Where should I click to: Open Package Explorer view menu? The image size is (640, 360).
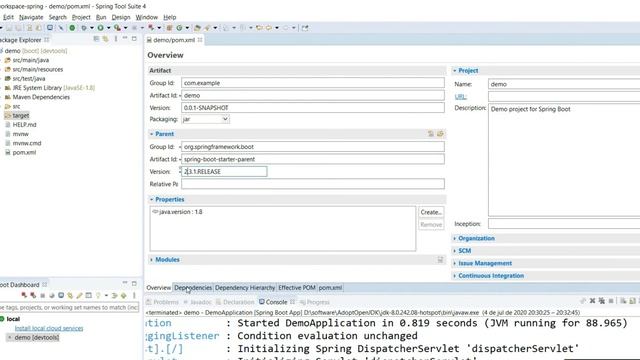(116, 39)
